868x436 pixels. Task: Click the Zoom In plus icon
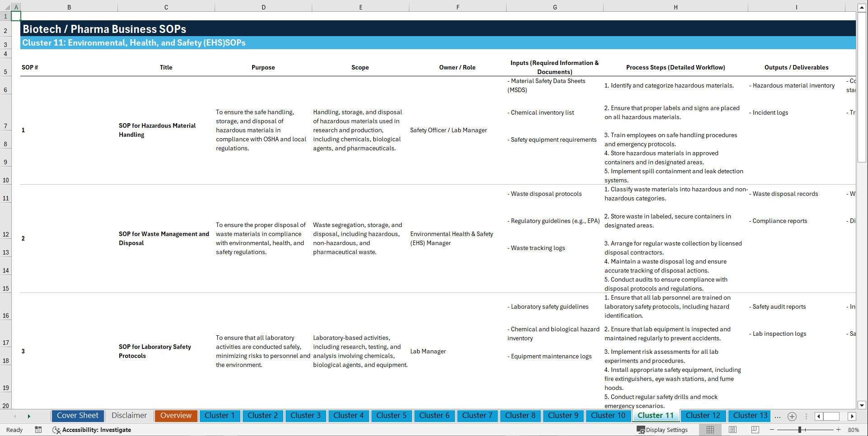tap(839, 430)
